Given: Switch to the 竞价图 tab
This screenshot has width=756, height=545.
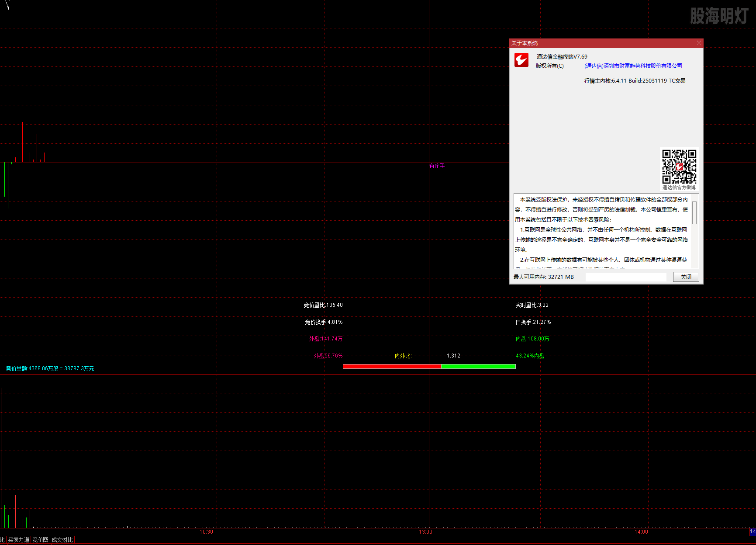Looking at the screenshot, I should pos(40,540).
